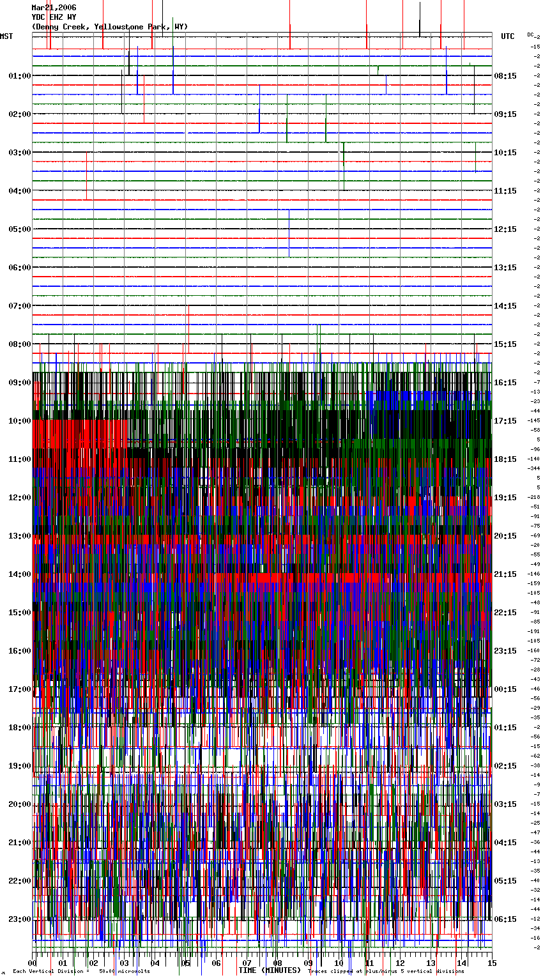This screenshot has width=543, height=980.
Task: Pick minute 03 on the bottom axis
Action: click(x=124, y=963)
